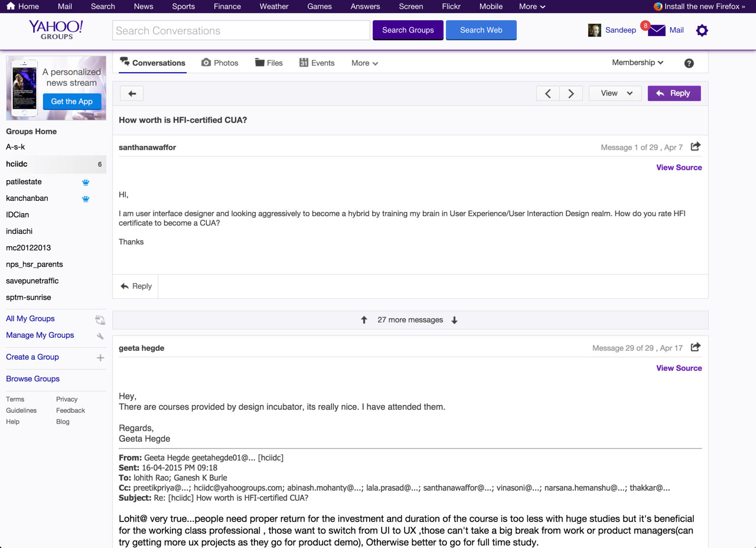The image size is (756, 548).
Task: Click share icon on Message 29 of 29
Action: click(696, 347)
